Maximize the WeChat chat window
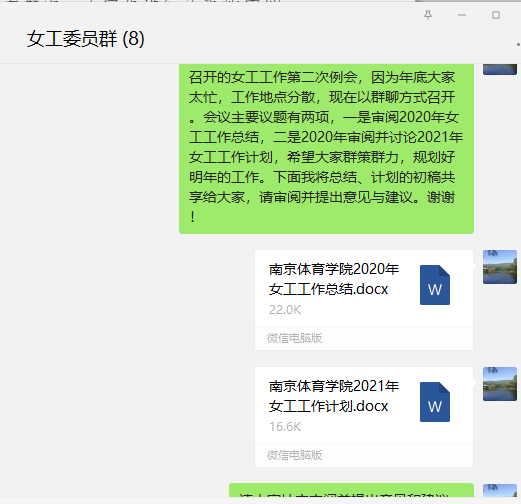 tap(496, 15)
